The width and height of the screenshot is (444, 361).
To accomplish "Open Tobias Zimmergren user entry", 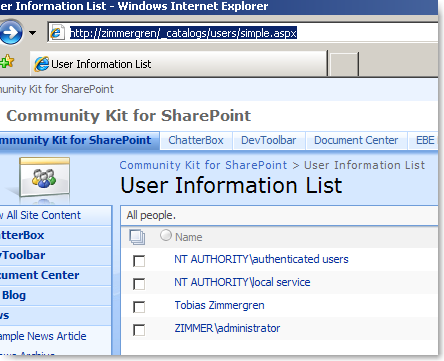I will pyautogui.click(x=219, y=305).
